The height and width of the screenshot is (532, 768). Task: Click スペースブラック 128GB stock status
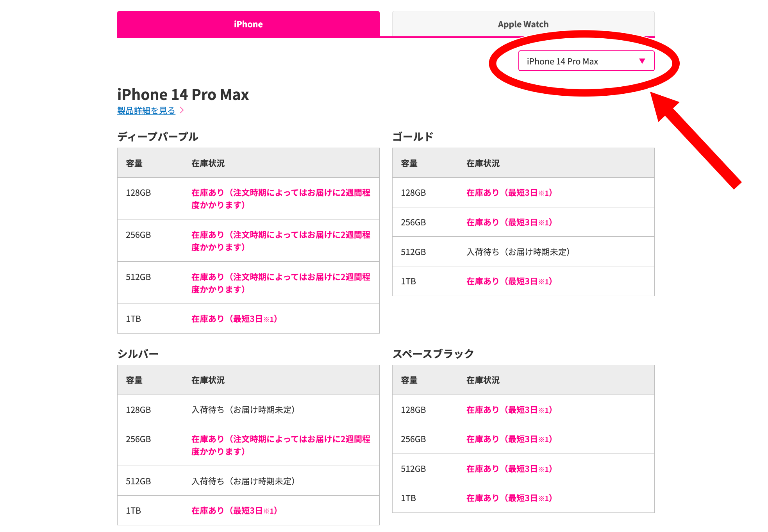[509, 410]
